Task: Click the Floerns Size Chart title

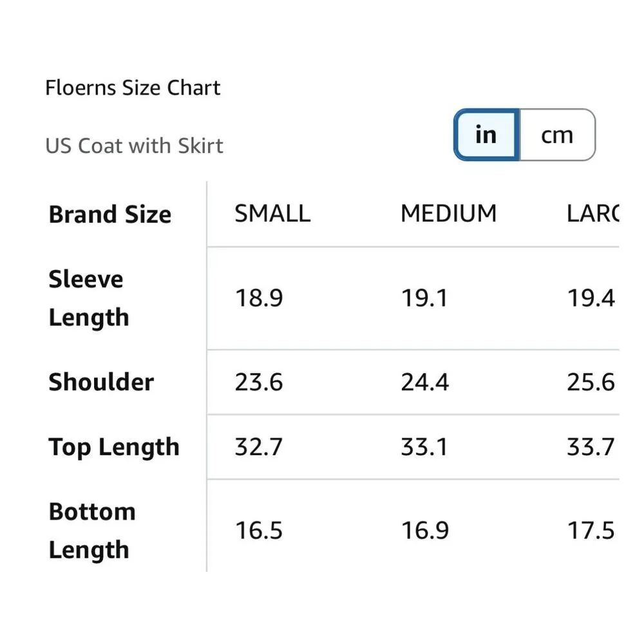Action: (133, 88)
